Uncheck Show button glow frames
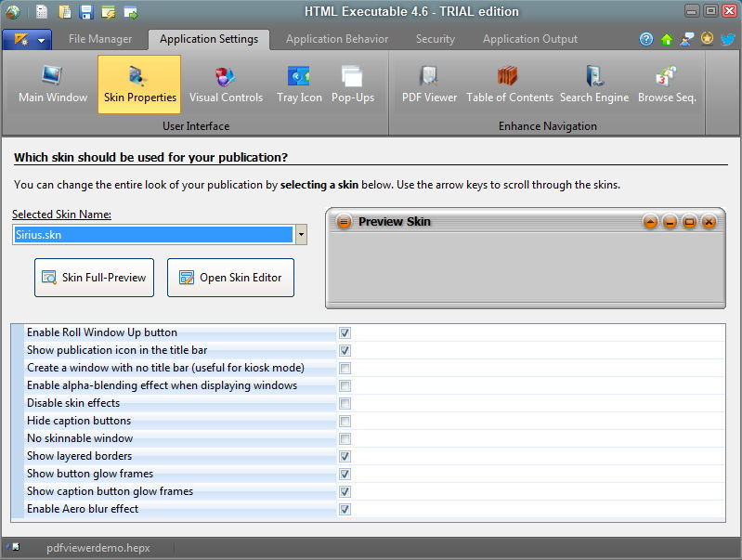The image size is (742, 560). (x=345, y=474)
